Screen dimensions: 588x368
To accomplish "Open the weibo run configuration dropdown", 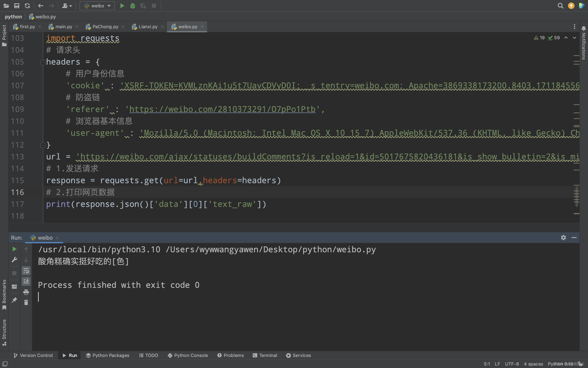I will click(97, 6).
